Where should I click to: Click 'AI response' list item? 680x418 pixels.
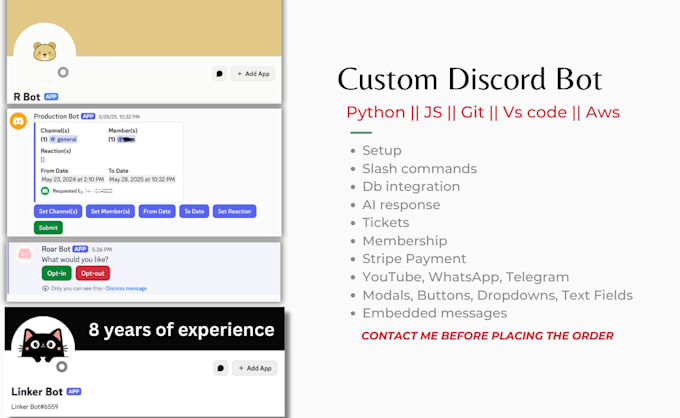[x=401, y=205]
